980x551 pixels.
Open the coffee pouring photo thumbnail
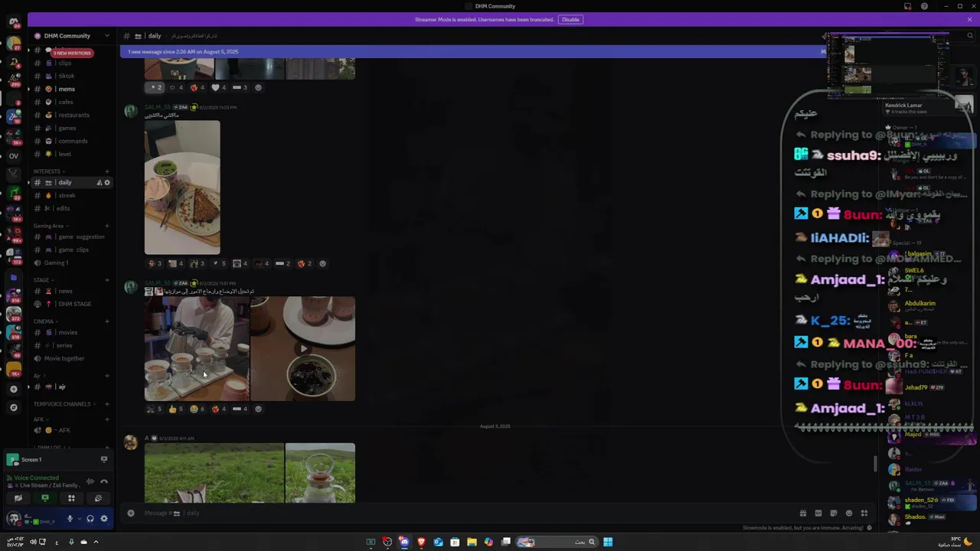click(197, 349)
